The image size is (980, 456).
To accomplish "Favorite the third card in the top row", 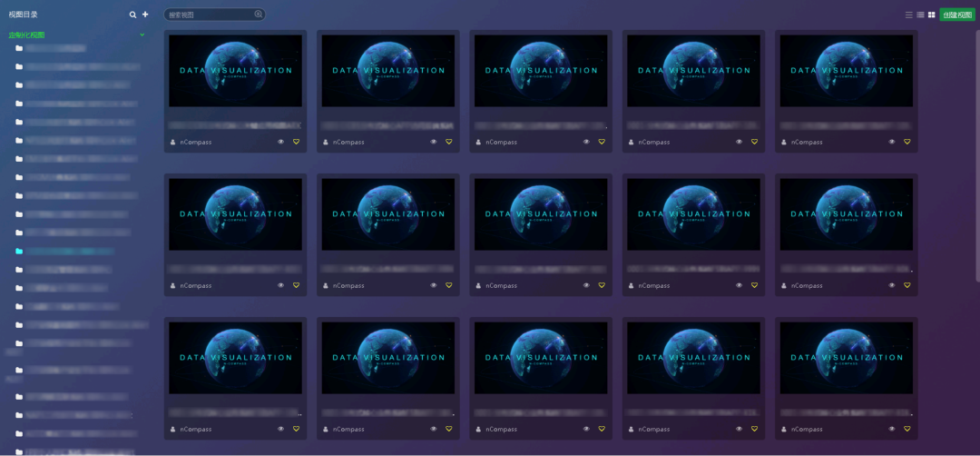I will coord(602,142).
